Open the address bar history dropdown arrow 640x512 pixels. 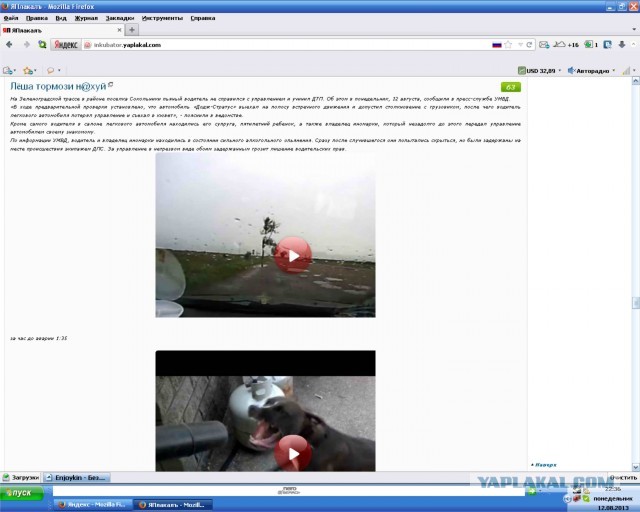pyautogui.click(x=520, y=45)
